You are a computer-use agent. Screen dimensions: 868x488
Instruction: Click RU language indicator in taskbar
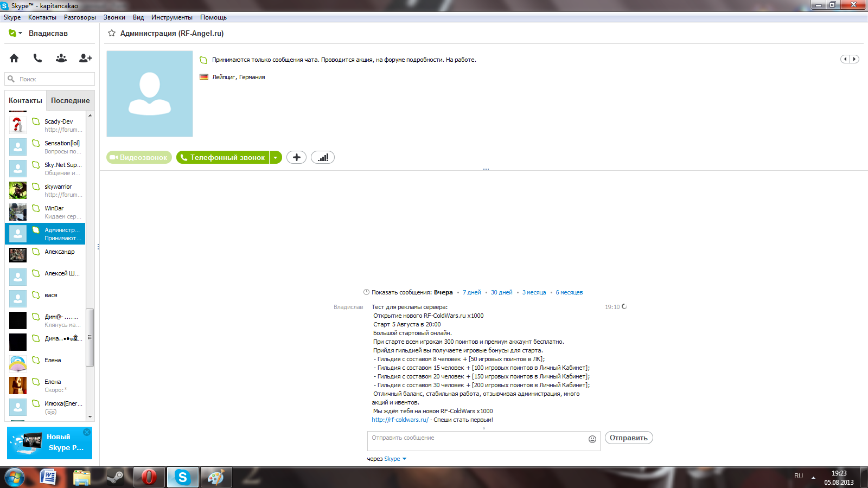point(799,476)
